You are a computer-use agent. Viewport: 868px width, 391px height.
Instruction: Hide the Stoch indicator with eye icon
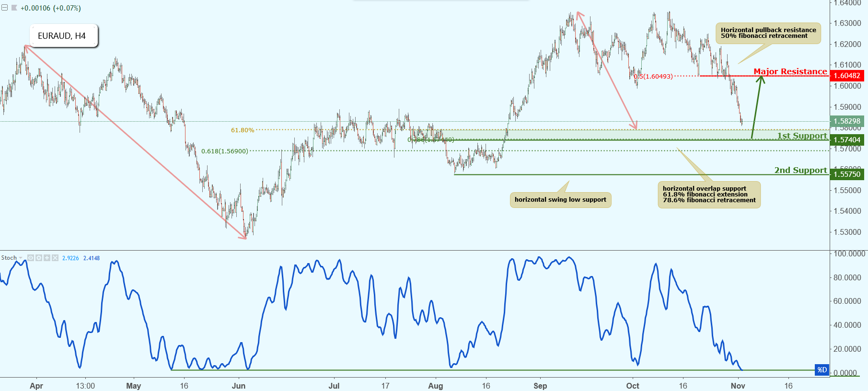coord(31,258)
